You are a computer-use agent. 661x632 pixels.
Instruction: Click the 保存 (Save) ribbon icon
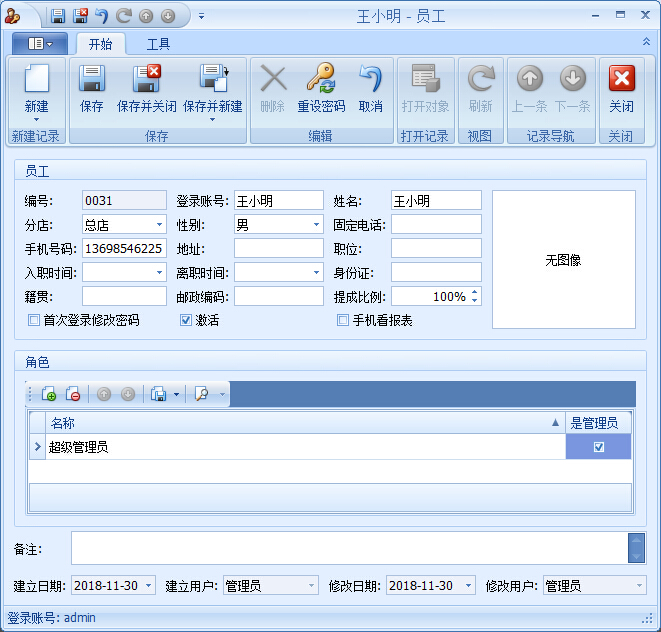tap(91, 80)
